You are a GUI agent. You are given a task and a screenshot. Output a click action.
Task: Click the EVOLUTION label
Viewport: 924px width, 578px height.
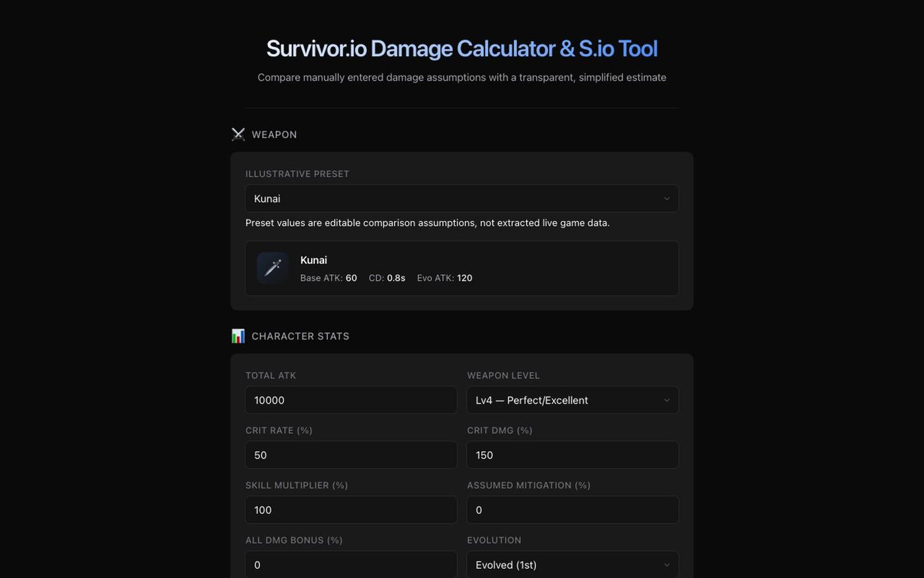click(x=494, y=540)
